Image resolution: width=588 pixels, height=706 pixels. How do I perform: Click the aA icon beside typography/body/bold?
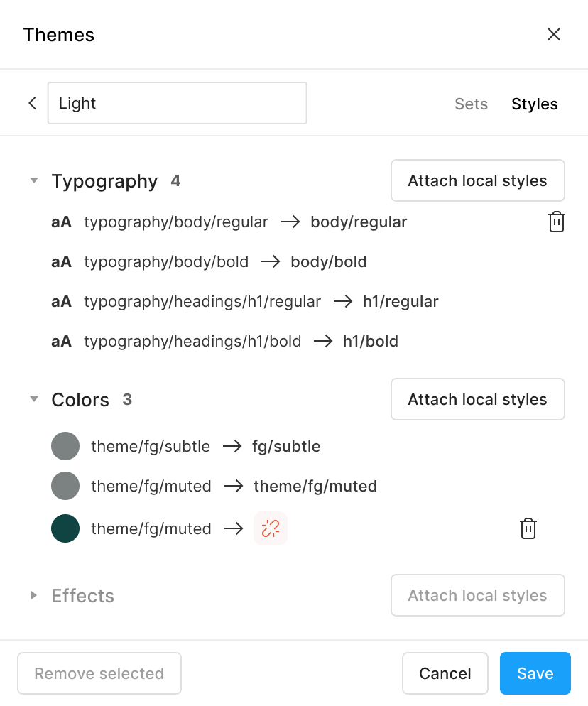61,261
